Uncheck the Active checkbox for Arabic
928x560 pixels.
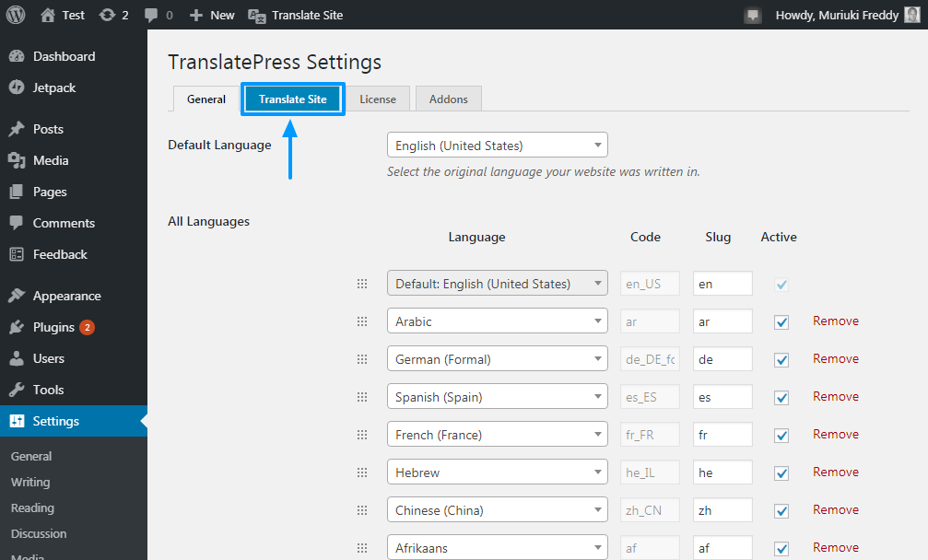coord(781,322)
